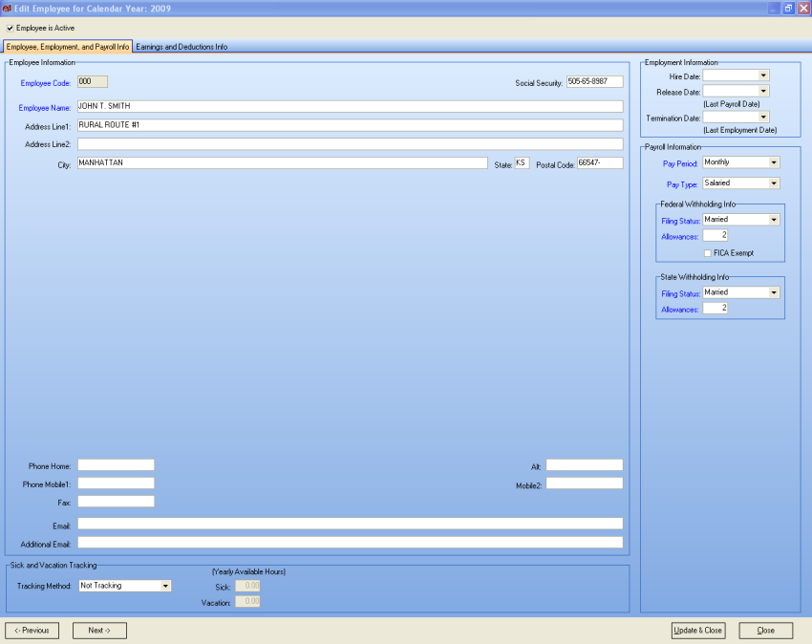This screenshot has width=812, height=644.
Task: Switch to Earnings and Deductions Info tab
Action: click(x=182, y=47)
